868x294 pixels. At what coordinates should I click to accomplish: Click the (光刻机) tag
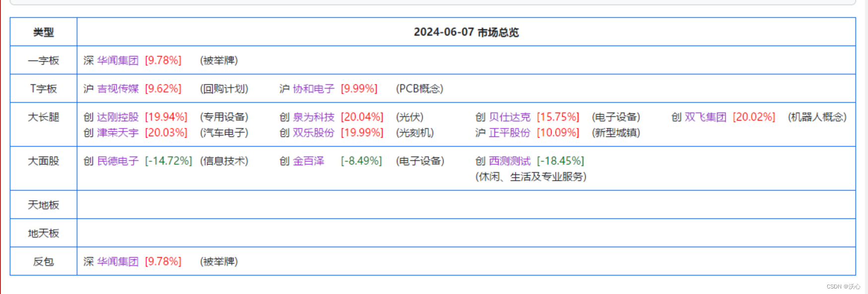[x=415, y=133]
